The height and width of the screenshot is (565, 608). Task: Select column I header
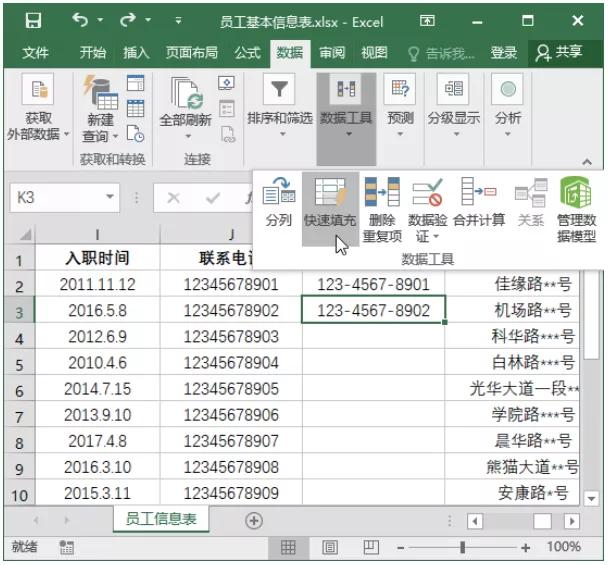click(97, 234)
